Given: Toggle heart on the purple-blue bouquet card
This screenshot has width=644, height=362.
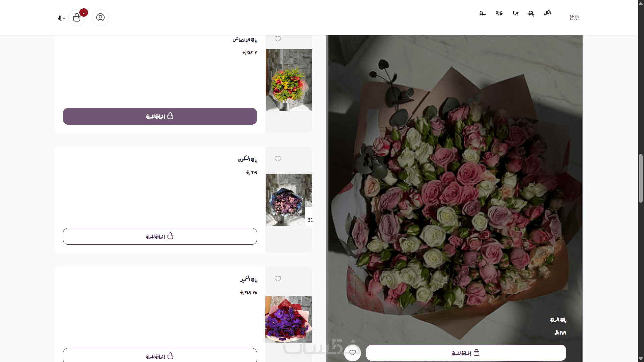Looking at the screenshot, I should (x=278, y=159).
